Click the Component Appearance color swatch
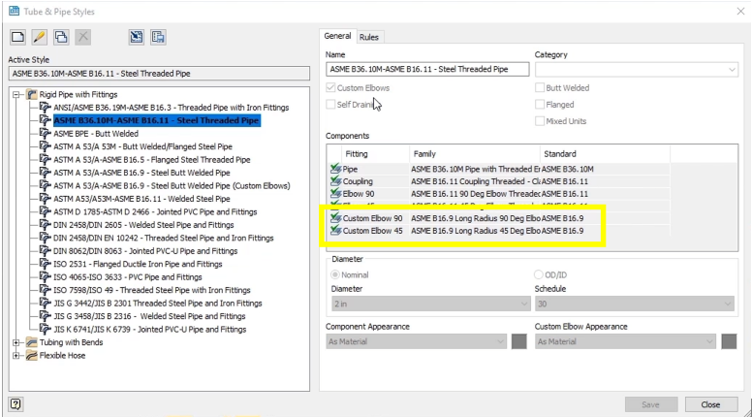 519,341
